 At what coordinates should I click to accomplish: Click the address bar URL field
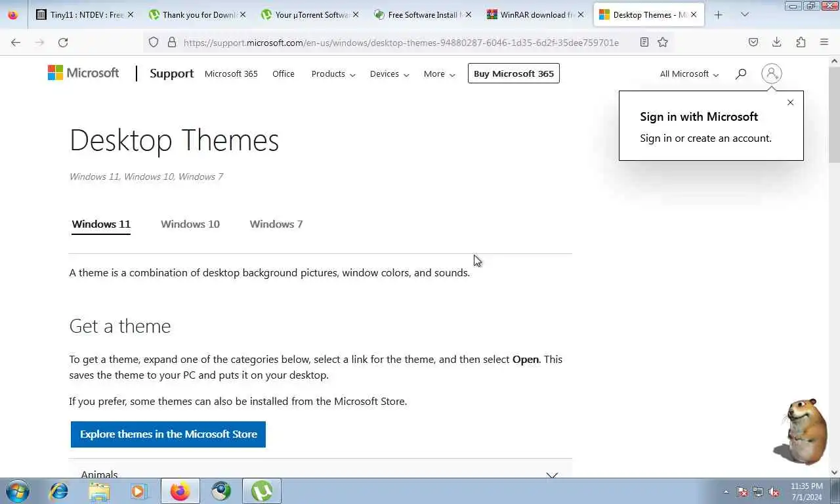[x=400, y=42]
